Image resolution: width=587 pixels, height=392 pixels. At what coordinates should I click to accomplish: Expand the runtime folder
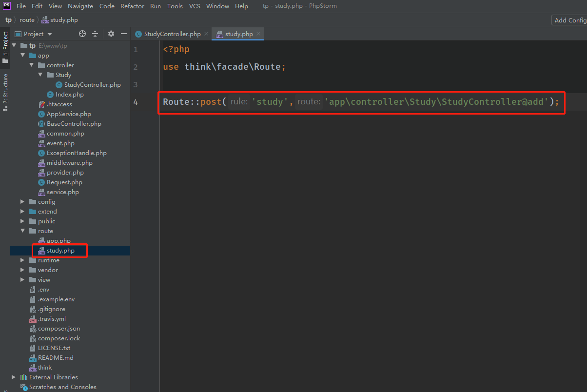pyautogui.click(x=22, y=260)
